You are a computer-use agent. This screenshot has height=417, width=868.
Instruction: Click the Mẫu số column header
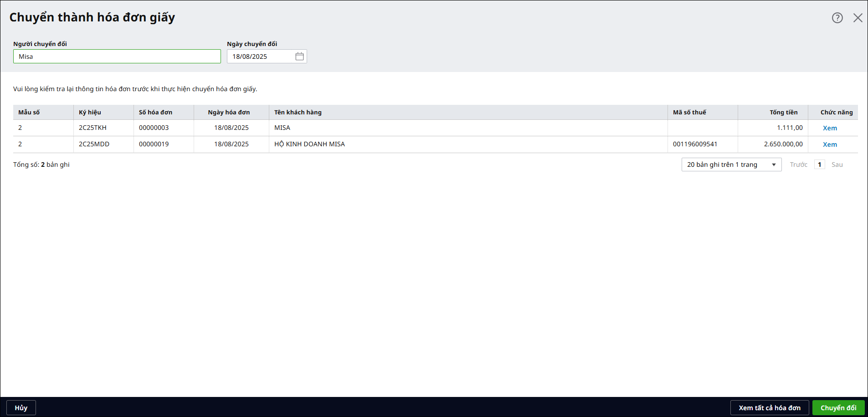[x=43, y=112]
